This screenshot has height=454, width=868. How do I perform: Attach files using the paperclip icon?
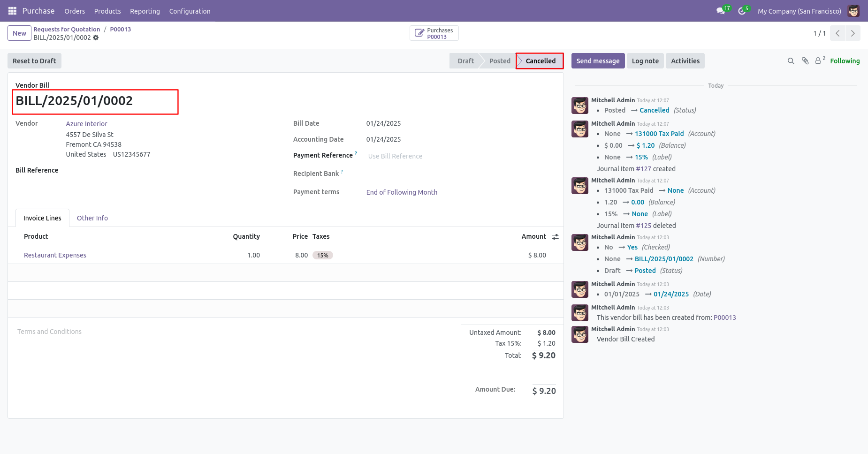pos(805,61)
